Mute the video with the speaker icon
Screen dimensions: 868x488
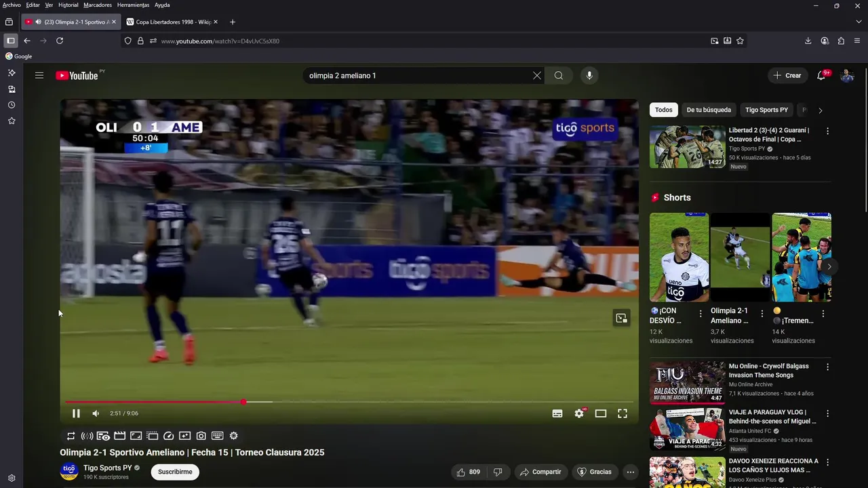pos(96,413)
